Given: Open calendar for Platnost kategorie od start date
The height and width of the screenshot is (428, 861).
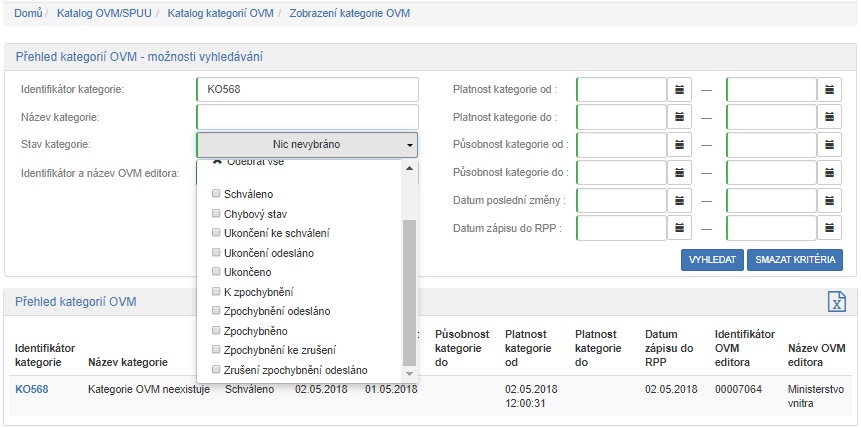Looking at the screenshot, I should point(680,90).
